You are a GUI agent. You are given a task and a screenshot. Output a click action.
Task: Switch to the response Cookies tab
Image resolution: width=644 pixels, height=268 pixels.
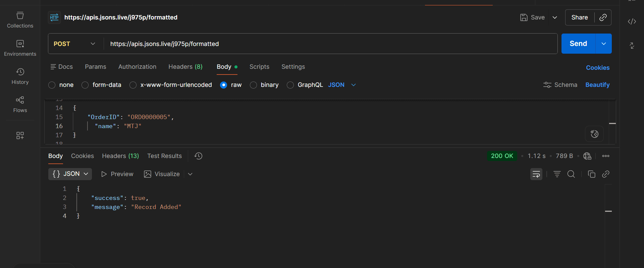(83, 156)
